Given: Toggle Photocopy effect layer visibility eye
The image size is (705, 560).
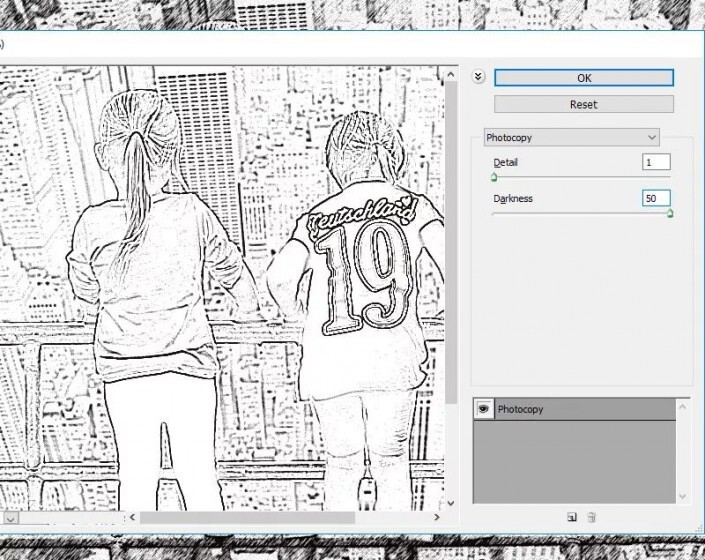Looking at the screenshot, I should pyautogui.click(x=483, y=409).
